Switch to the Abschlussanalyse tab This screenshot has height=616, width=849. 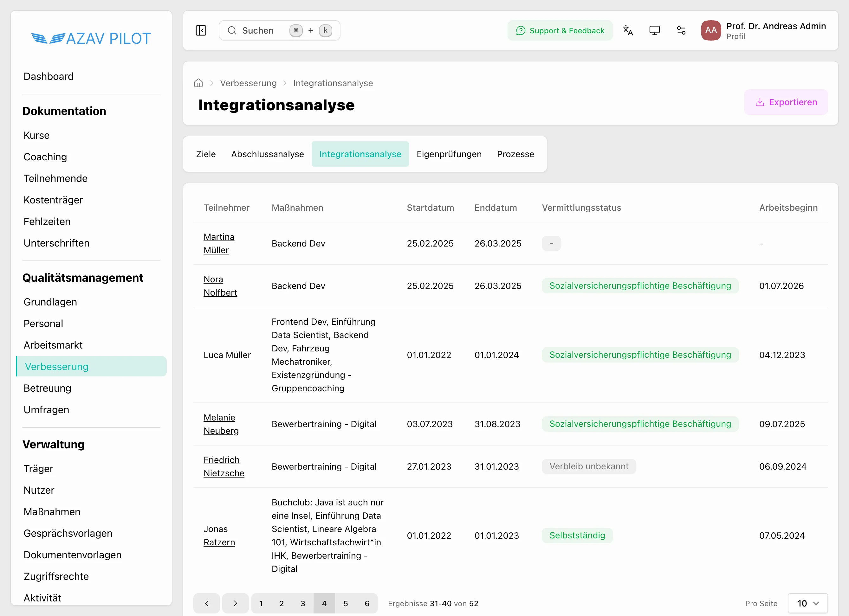coord(267,154)
